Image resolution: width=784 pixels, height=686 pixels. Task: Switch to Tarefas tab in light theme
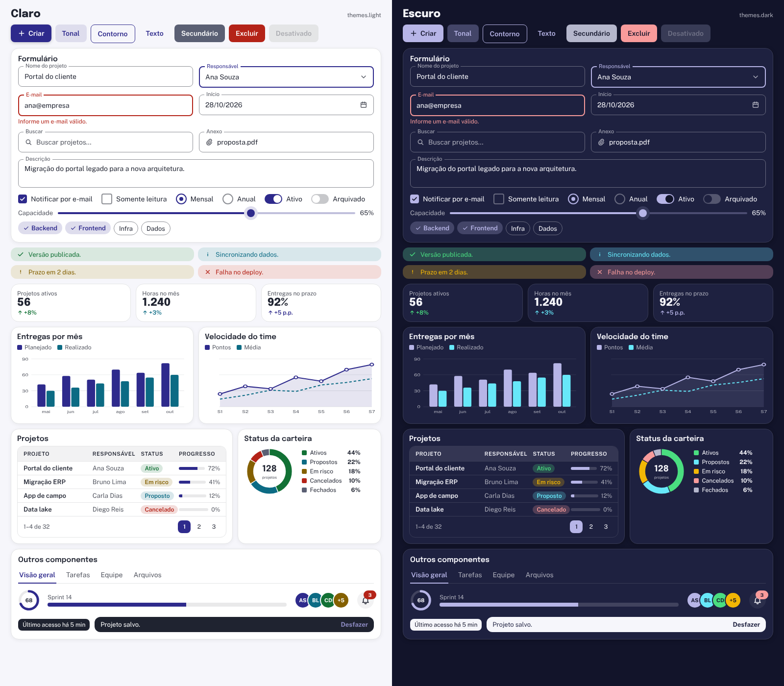78,575
